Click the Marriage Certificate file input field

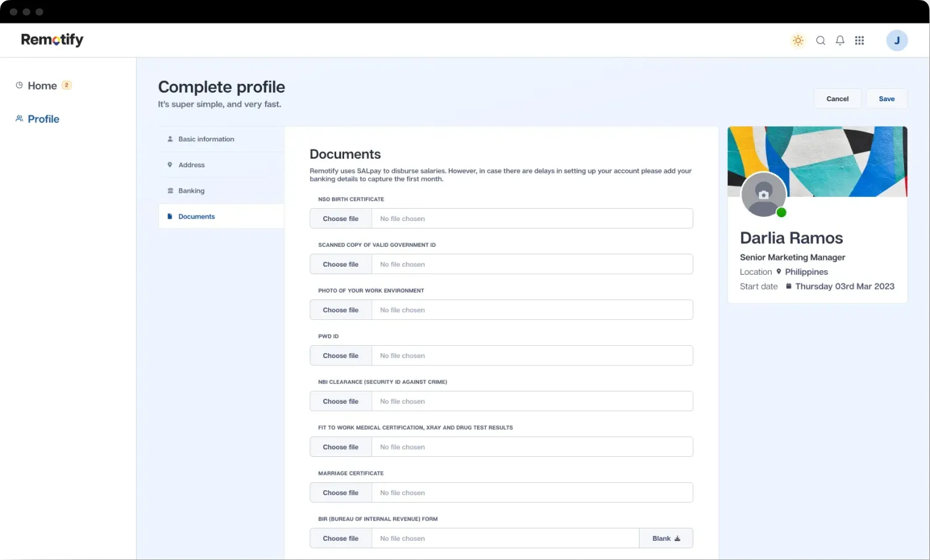point(531,493)
